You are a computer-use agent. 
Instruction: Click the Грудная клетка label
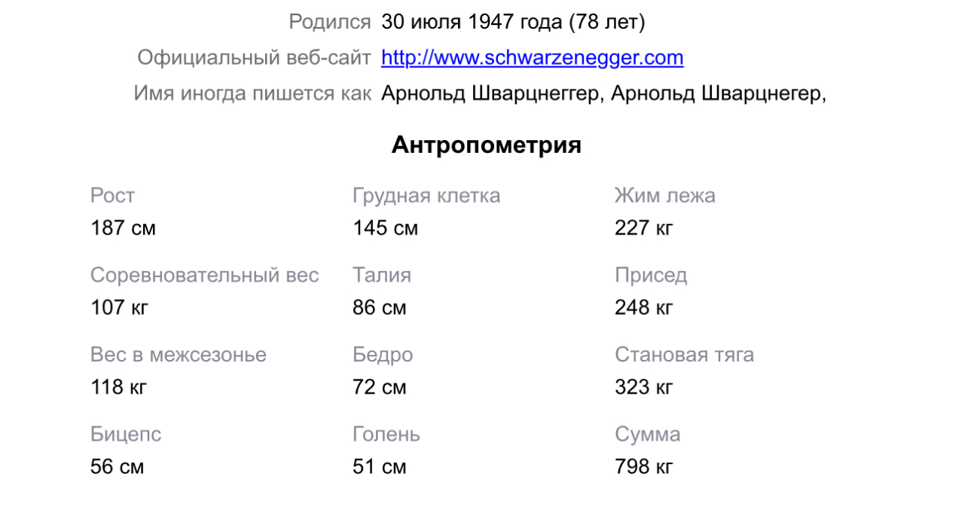tap(426, 196)
